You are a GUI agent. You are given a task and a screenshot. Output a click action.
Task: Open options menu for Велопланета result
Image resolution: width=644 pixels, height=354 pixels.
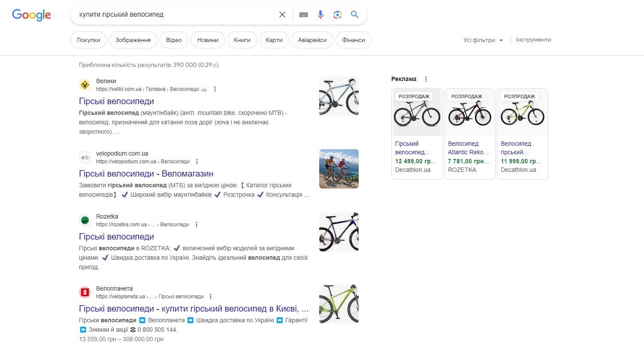coord(211,297)
